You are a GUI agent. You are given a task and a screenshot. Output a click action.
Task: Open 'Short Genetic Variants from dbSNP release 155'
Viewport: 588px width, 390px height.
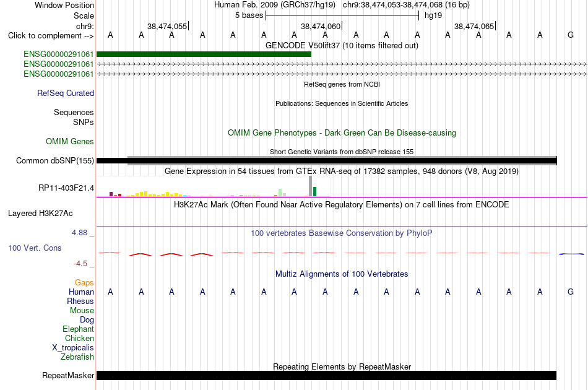point(342,152)
